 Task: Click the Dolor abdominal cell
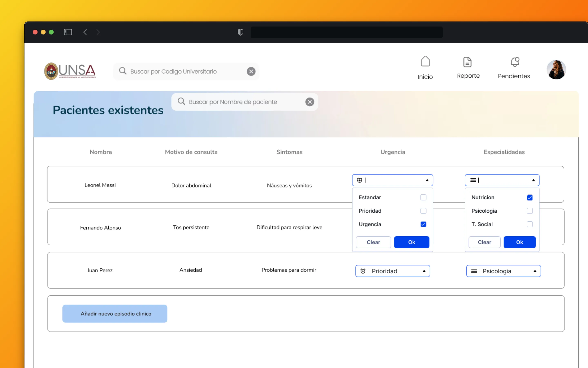point(191,185)
